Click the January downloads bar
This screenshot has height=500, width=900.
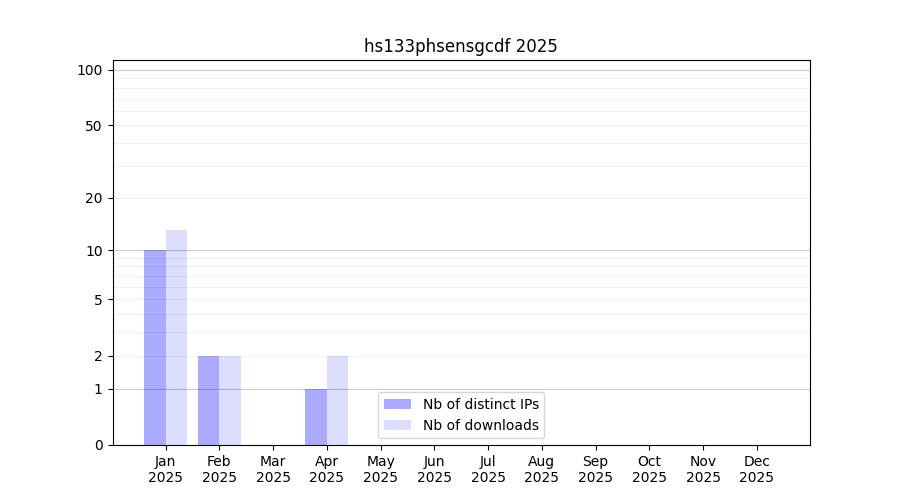[176, 337]
